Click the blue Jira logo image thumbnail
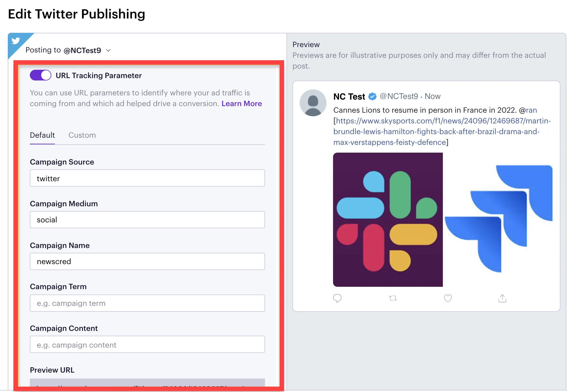The image size is (567, 392). pos(498,220)
